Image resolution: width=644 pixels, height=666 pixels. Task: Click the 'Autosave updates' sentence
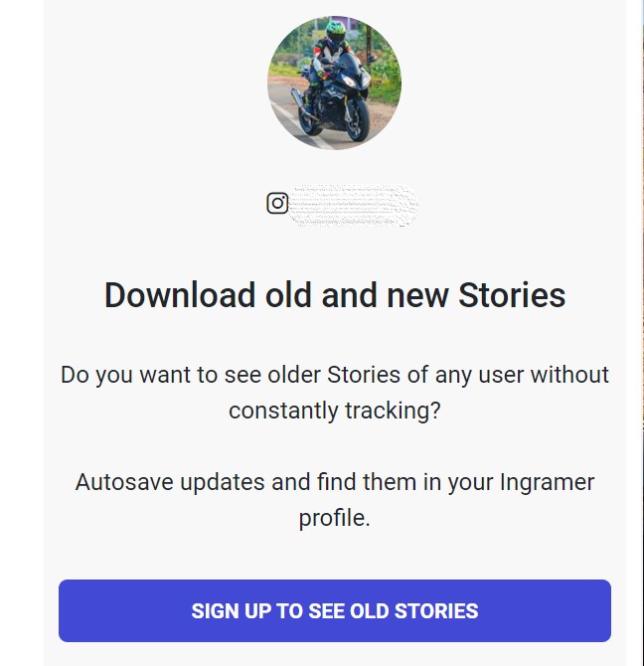point(335,500)
